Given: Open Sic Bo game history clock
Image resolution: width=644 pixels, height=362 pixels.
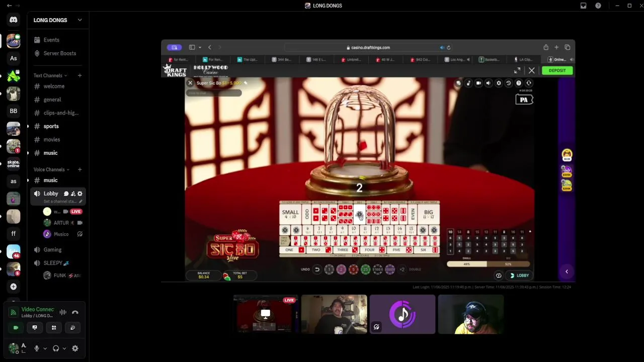Looking at the screenshot, I should point(508,83).
